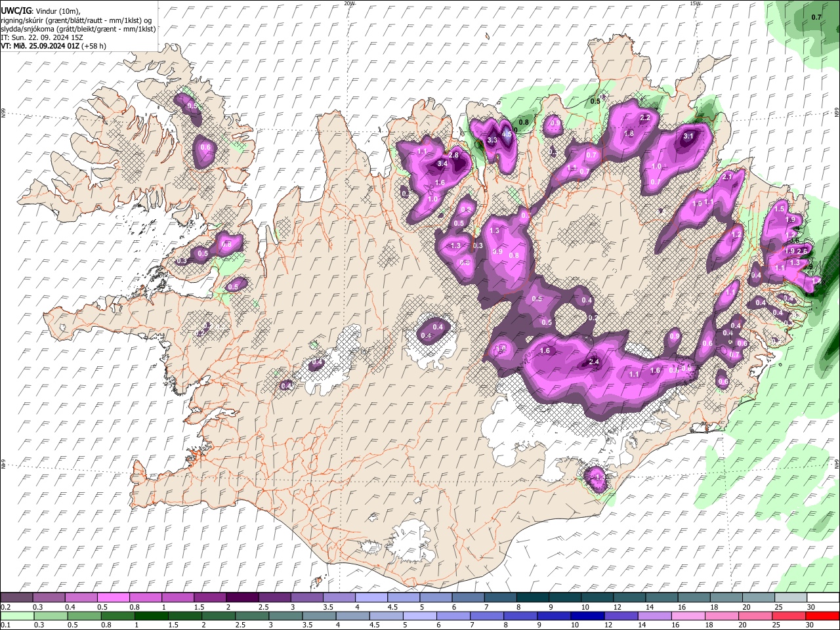Image resolution: width=840 pixels, height=630 pixels.
Task: Click the '20W' longitude label
Action: click(349, 3)
